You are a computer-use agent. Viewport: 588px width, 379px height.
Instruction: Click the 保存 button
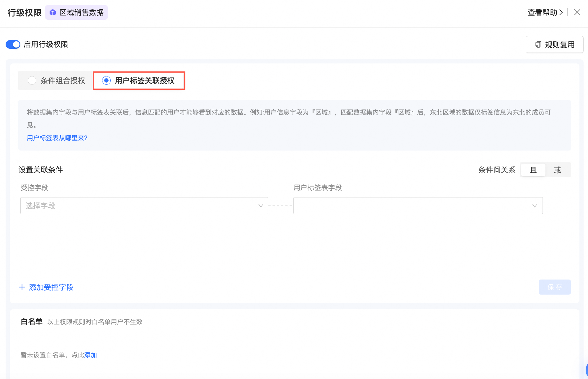coord(554,287)
